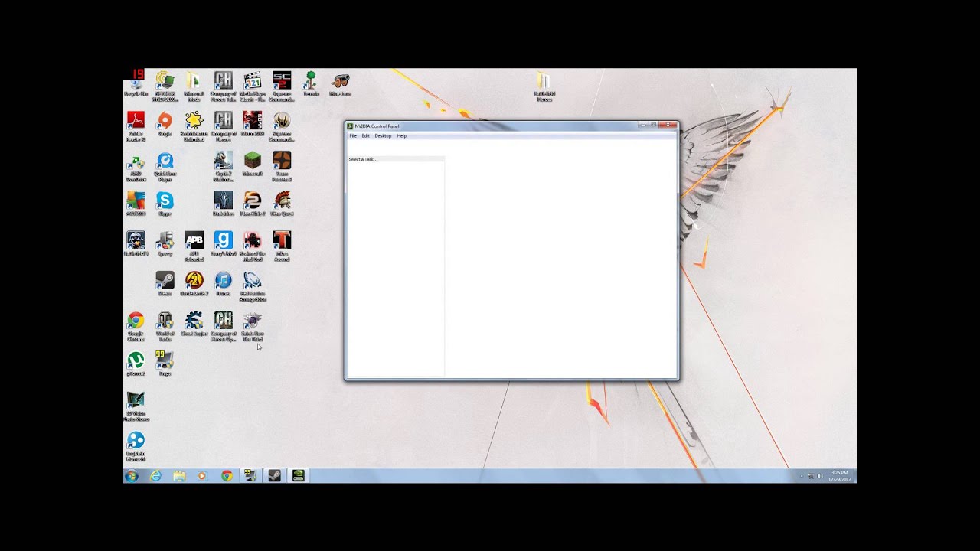
Task: Select the AVG 2013 desktop shortcut
Action: pos(136,203)
